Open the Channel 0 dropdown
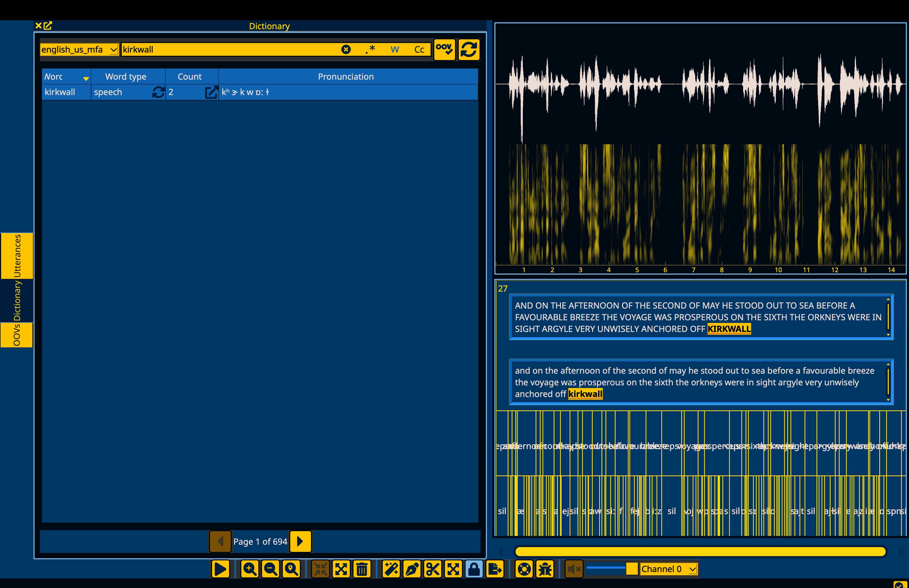This screenshot has width=909, height=588. pyautogui.click(x=668, y=569)
